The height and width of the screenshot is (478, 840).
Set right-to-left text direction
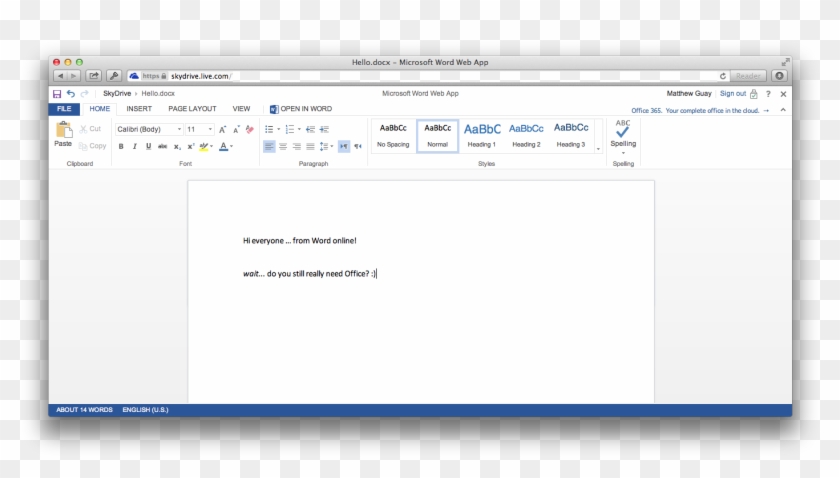[358, 146]
